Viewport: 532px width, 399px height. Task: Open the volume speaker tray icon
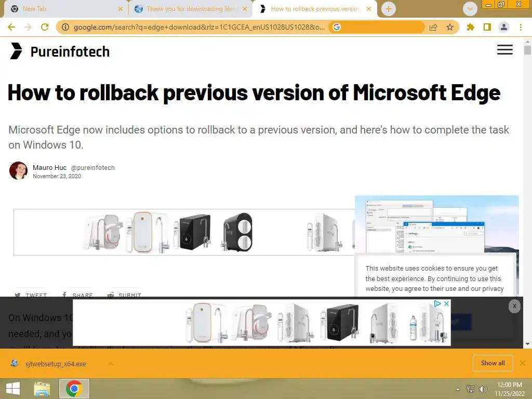[483, 389]
